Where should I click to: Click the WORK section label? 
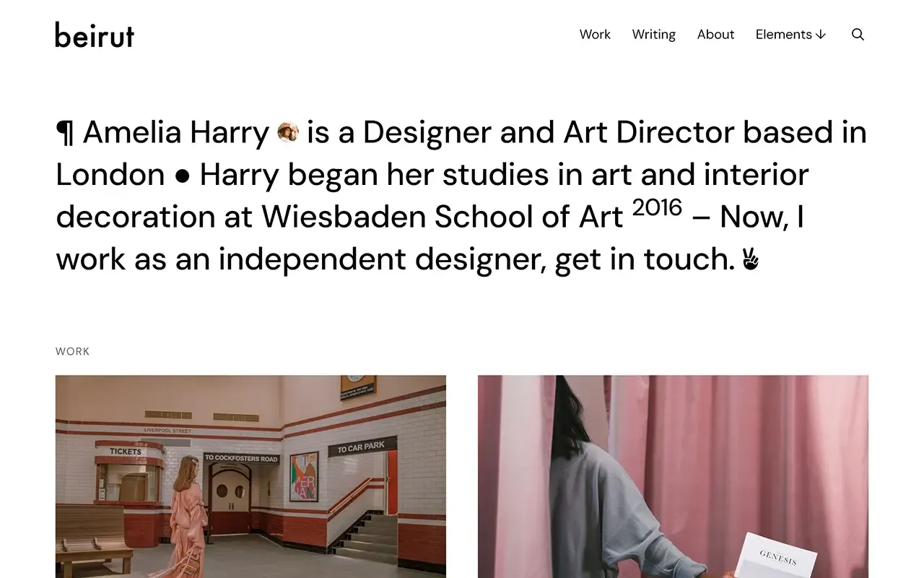73,351
